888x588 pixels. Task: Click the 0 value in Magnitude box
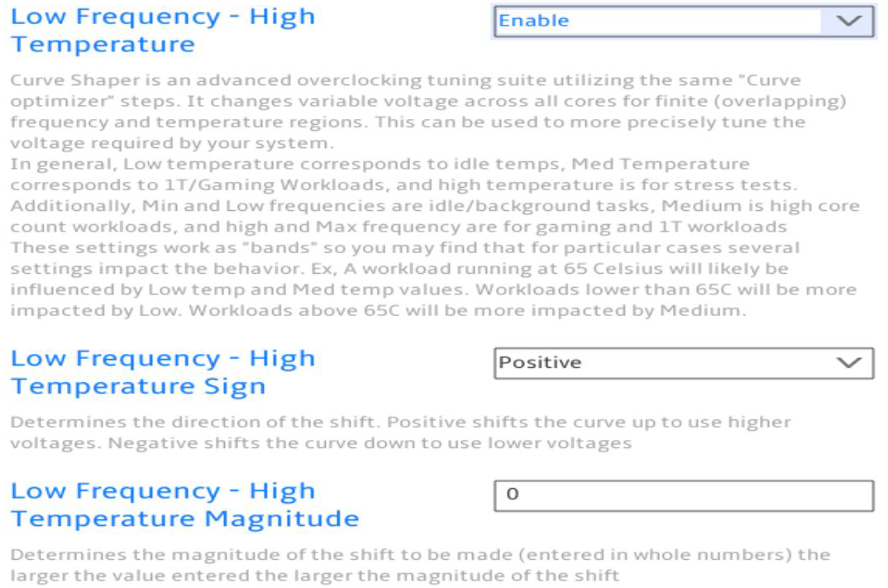click(x=513, y=494)
